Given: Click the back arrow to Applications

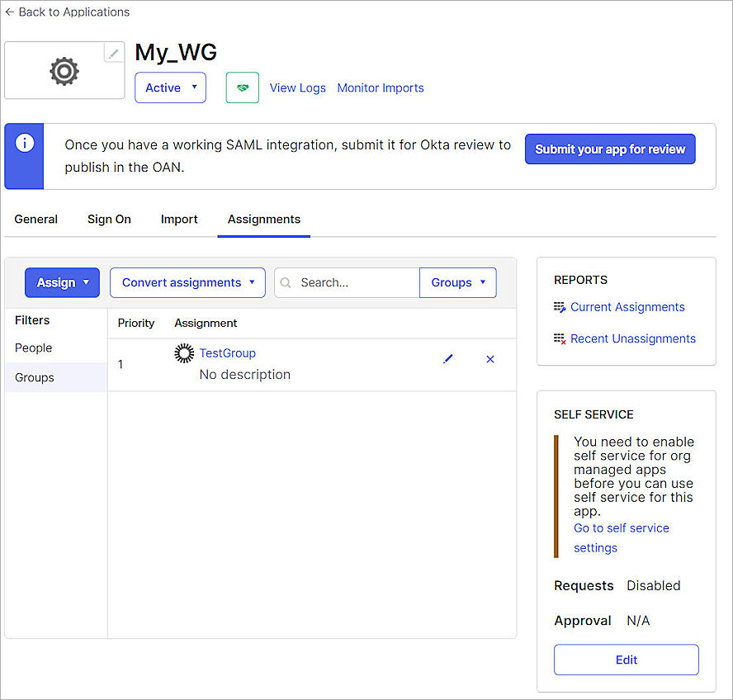Looking at the screenshot, I should point(12,12).
